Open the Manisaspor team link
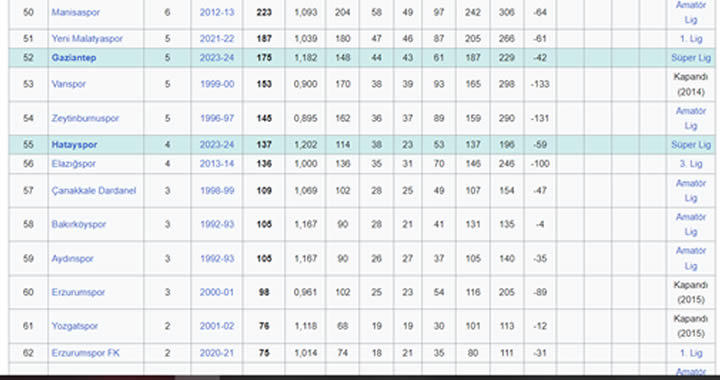The image size is (720, 380). [75, 12]
